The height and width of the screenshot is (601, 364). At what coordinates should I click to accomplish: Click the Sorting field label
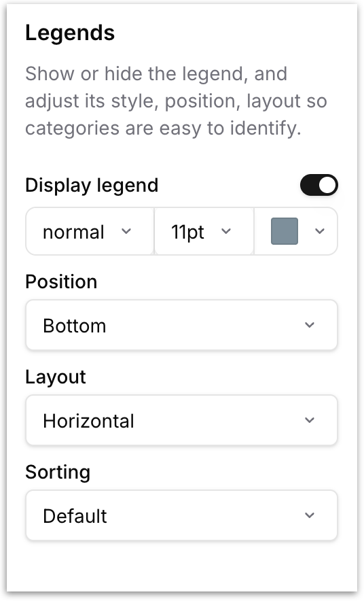[58, 473]
